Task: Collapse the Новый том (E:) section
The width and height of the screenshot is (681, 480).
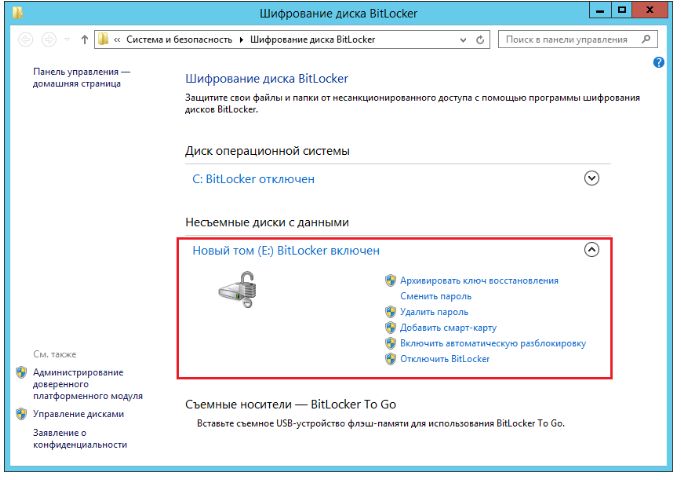Action: tap(591, 250)
